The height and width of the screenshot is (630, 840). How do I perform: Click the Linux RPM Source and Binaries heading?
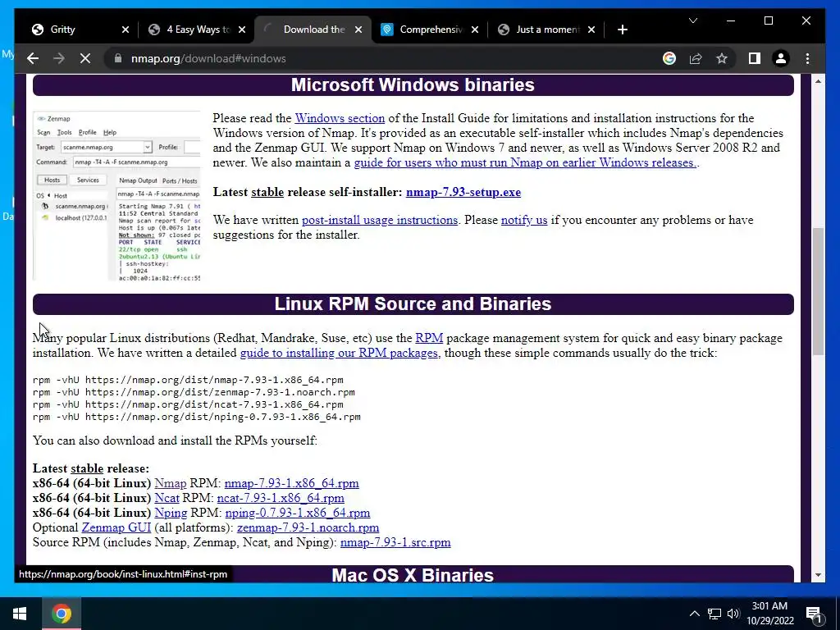click(x=413, y=304)
